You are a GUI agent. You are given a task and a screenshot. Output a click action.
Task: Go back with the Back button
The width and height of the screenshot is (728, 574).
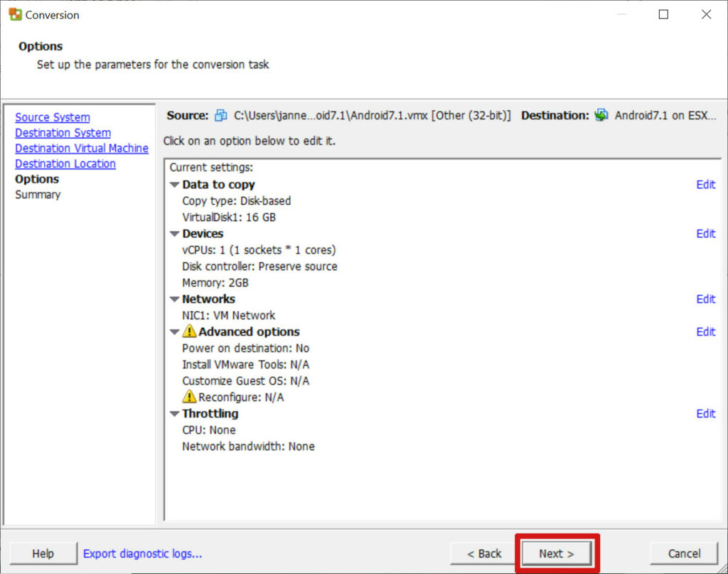[x=483, y=553]
